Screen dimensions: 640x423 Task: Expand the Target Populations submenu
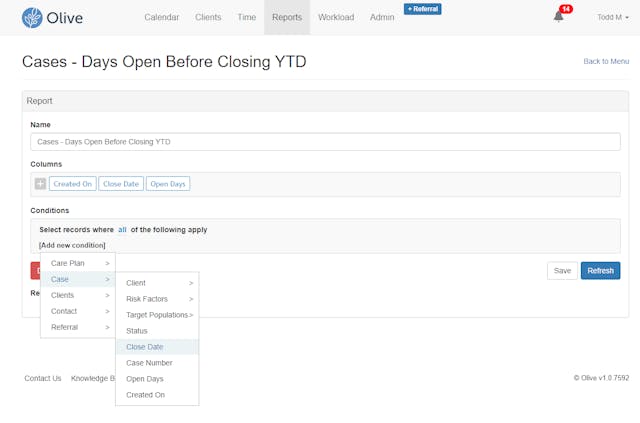(158, 315)
